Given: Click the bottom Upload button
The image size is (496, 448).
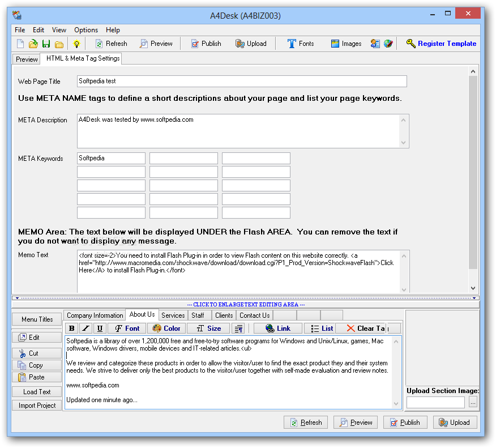Looking at the screenshot, I should [x=455, y=423].
